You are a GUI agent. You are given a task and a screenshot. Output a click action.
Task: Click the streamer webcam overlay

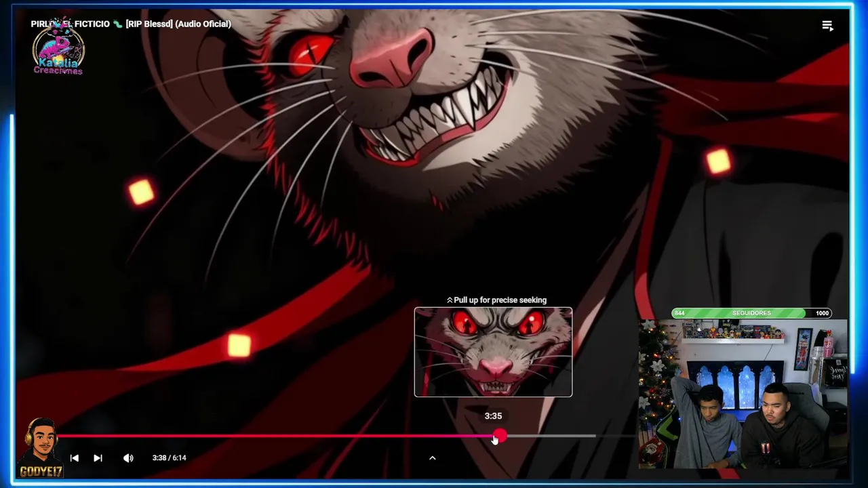743,394
